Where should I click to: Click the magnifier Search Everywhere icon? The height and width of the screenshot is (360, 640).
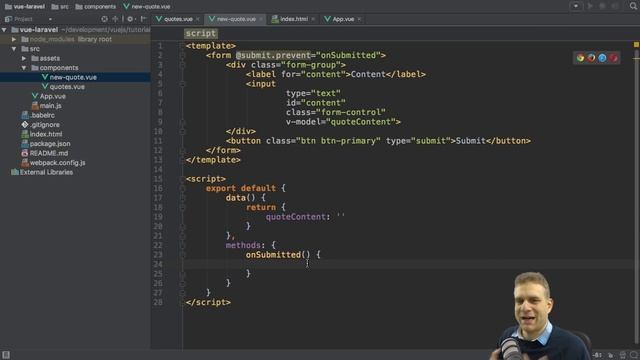coord(633,6)
